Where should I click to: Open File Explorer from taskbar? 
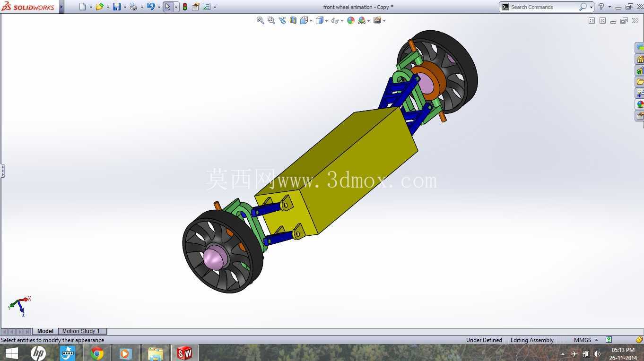(155, 353)
